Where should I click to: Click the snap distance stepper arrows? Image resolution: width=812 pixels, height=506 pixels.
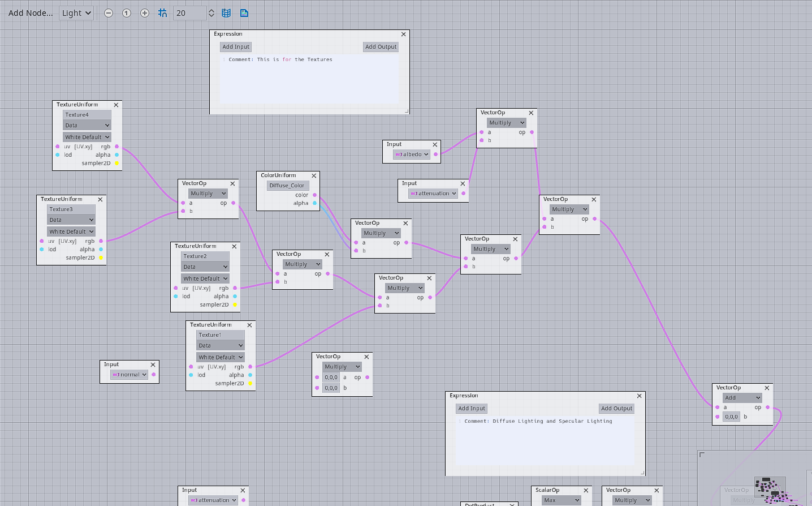click(211, 13)
